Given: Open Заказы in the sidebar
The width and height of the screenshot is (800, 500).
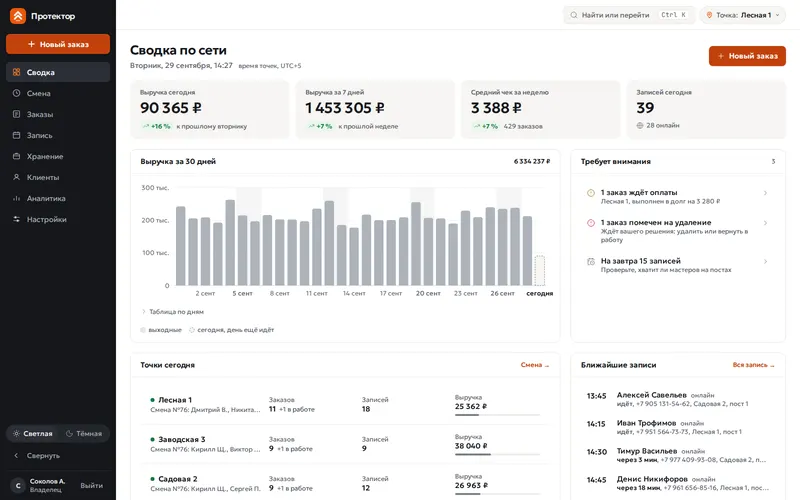Looking at the screenshot, I should 58,114.
